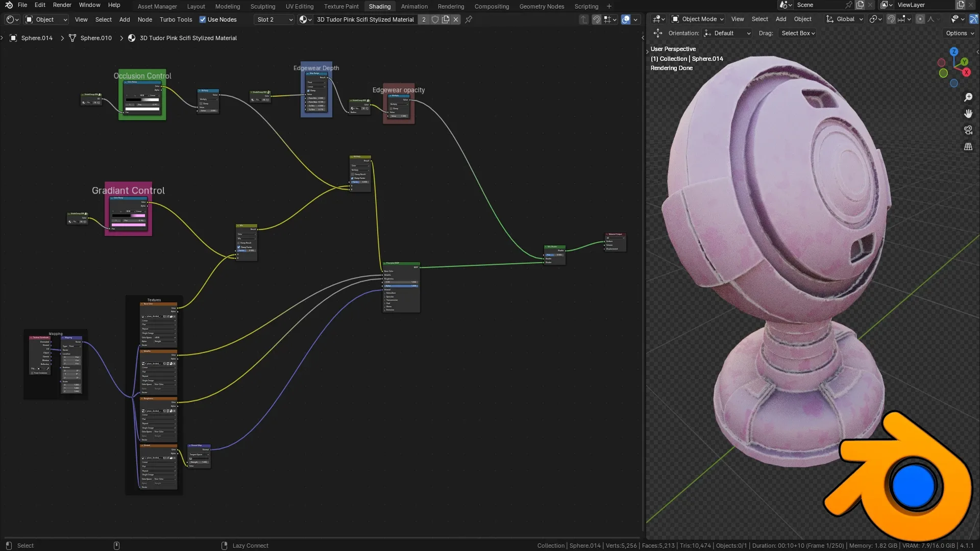Image resolution: width=980 pixels, height=551 pixels.
Task: Click the Add menu in shader editor
Action: (x=125, y=19)
